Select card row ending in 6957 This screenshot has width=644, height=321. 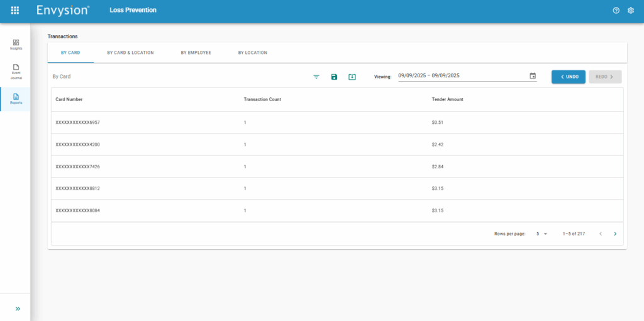coord(78,122)
